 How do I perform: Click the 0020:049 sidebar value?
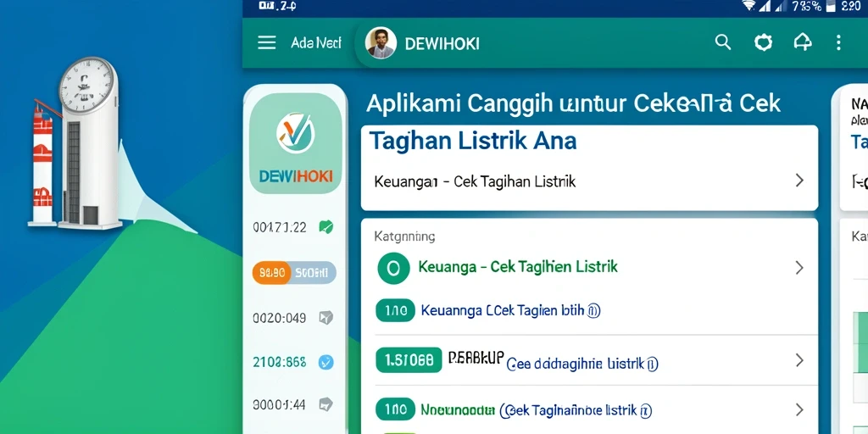[x=280, y=318]
